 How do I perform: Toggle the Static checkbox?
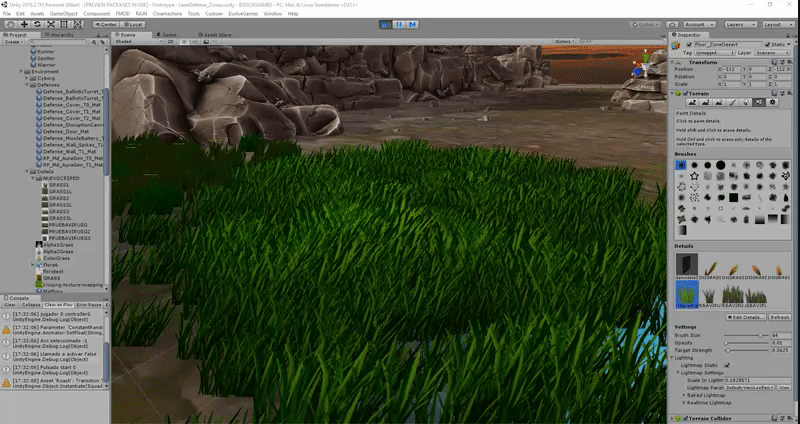[767, 45]
